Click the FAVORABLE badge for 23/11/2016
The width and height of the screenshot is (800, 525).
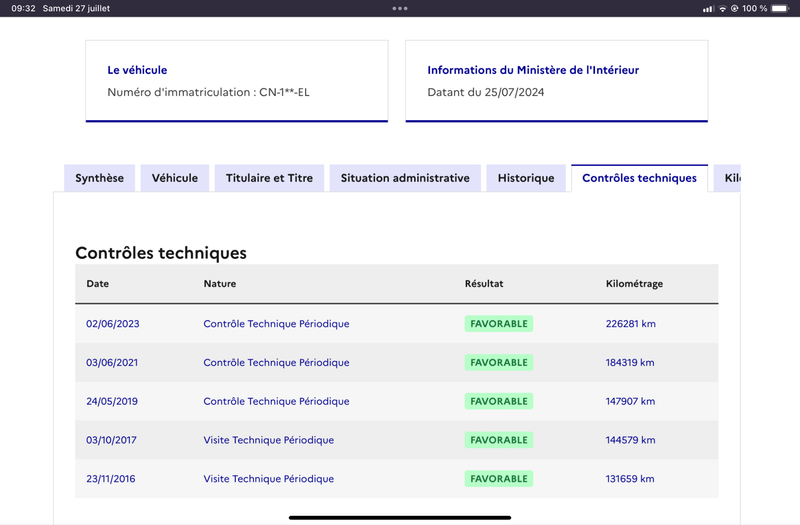click(499, 479)
